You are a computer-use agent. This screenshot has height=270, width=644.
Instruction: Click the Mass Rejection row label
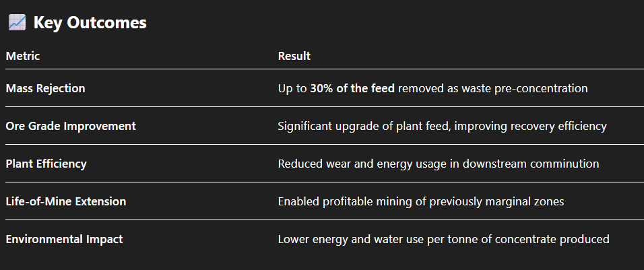pyautogui.click(x=46, y=88)
